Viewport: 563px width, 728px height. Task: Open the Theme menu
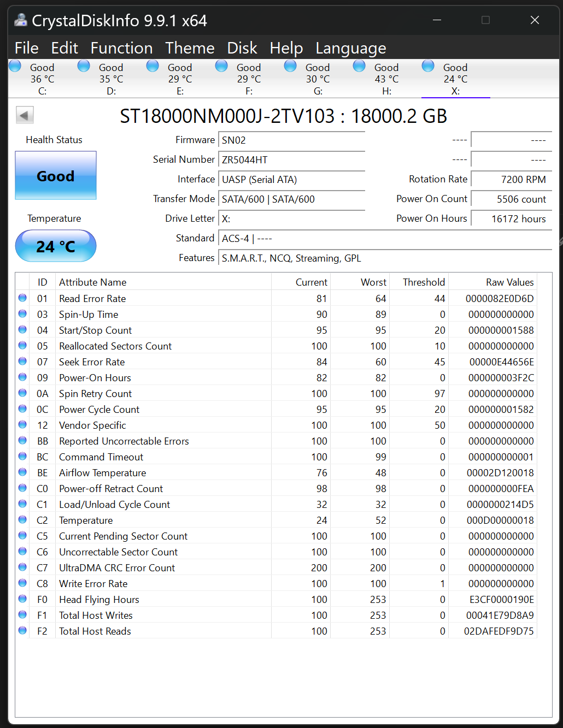[x=190, y=48]
